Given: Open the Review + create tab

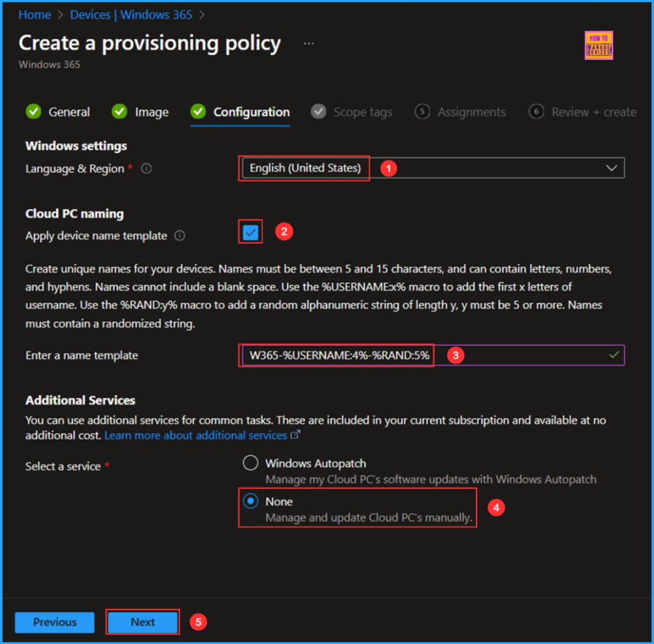Looking at the screenshot, I should point(582,112).
